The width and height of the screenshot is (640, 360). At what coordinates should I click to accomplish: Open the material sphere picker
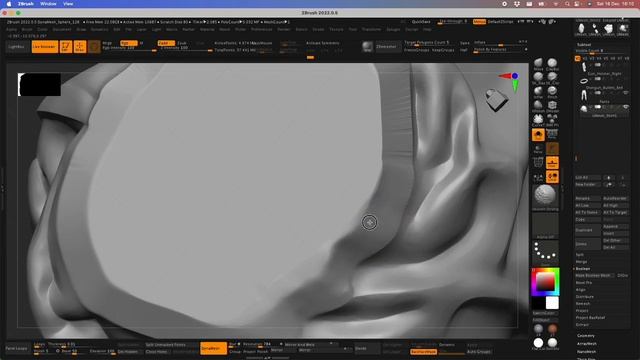click(545, 196)
